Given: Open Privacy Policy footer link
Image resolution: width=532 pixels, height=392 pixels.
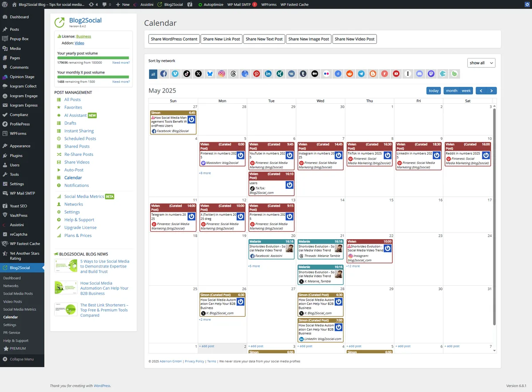Looking at the screenshot, I should 194,361.
